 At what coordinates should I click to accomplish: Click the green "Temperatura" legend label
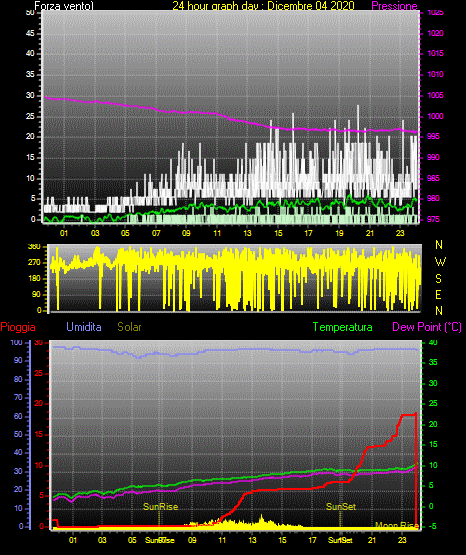(x=343, y=327)
